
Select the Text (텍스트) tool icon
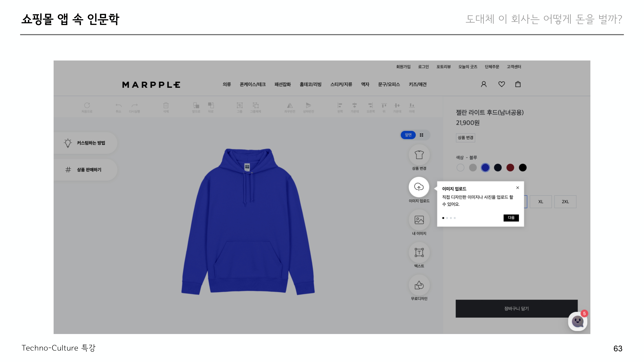(x=419, y=252)
